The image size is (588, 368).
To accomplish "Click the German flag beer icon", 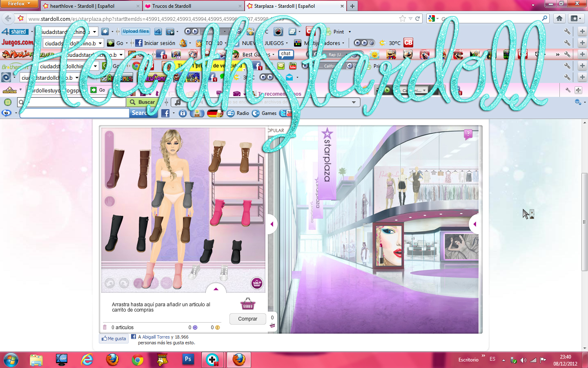I will (215, 113).
